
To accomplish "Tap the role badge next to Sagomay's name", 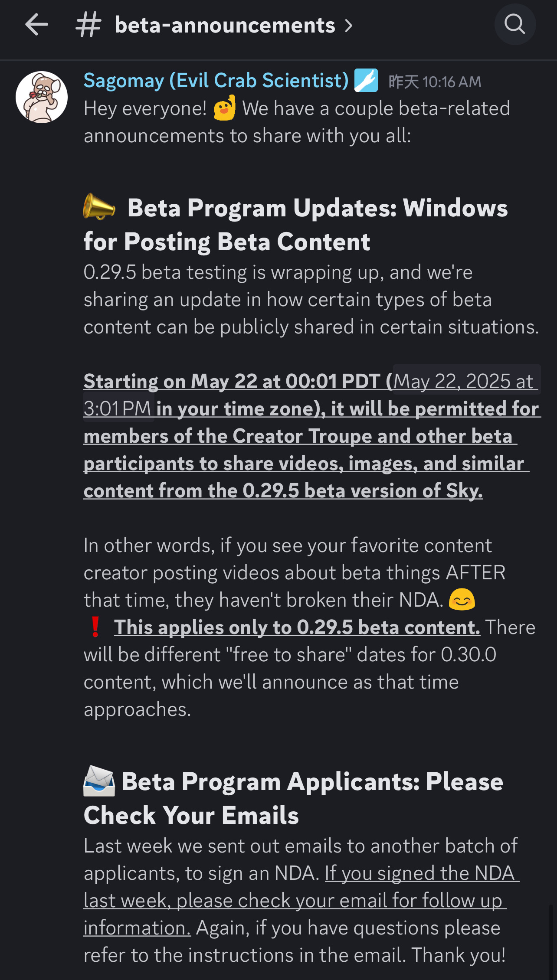I will [366, 81].
